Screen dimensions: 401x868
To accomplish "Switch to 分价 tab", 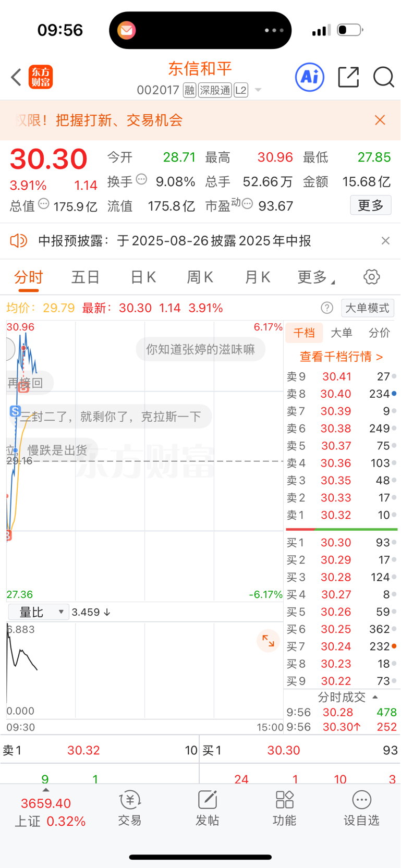I will (x=379, y=333).
